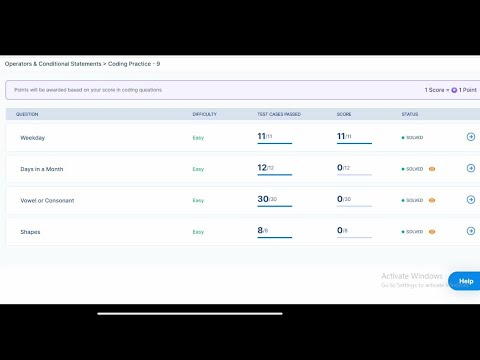Viewport: 480px width, 360px height.
Task: Open the Weekday question
Action: [x=33, y=138]
